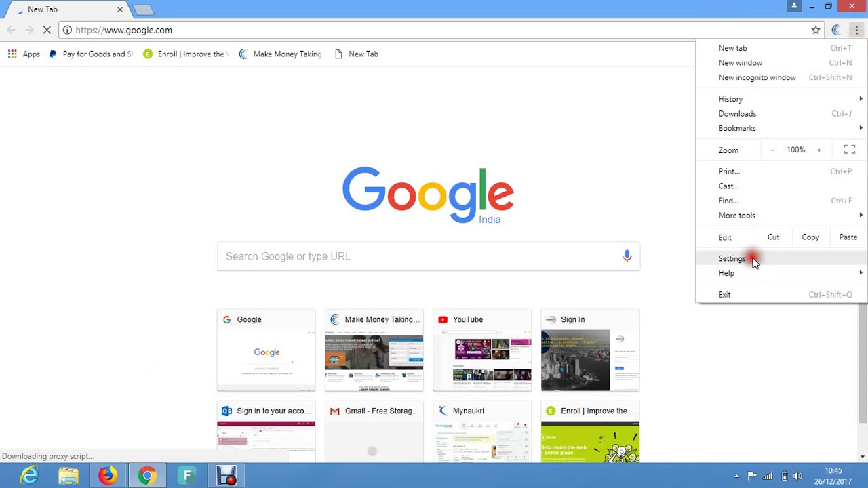Image resolution: width=868 pixels, height=488 pixels.
Task: Click the extension icon beside the star
Action: pyautogui.click(x=836, y=30)
